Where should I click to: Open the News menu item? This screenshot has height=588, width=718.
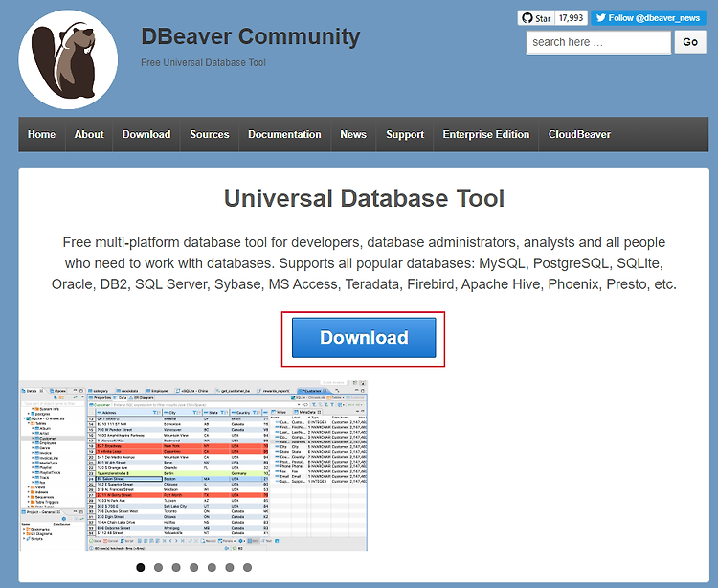tap(353, 134)
